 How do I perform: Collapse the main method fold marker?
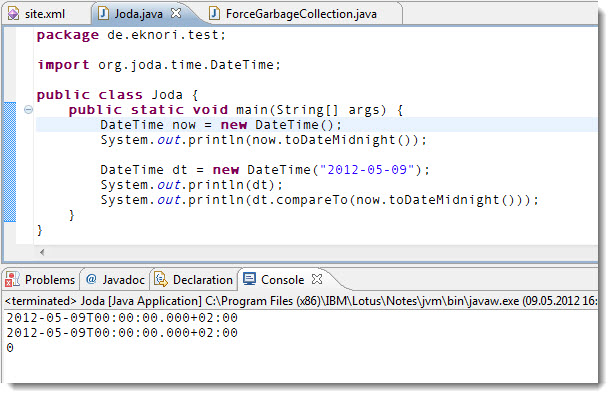28,109
